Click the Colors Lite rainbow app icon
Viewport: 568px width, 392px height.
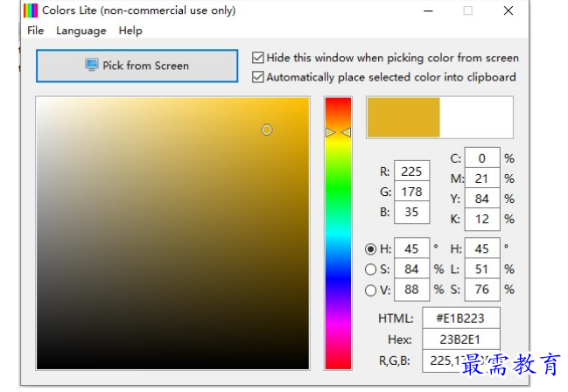point(31,10)
